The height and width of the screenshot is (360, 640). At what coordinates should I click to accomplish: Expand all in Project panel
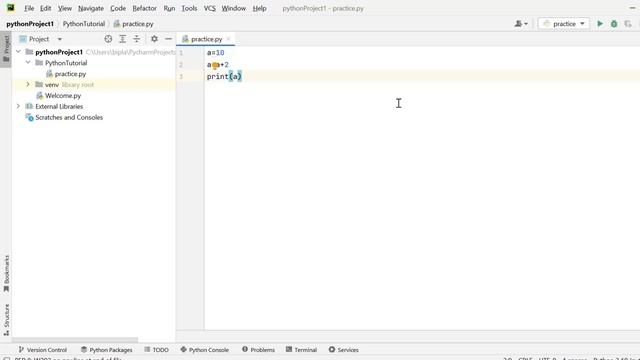pyautogui.click(x=122, y=39)
